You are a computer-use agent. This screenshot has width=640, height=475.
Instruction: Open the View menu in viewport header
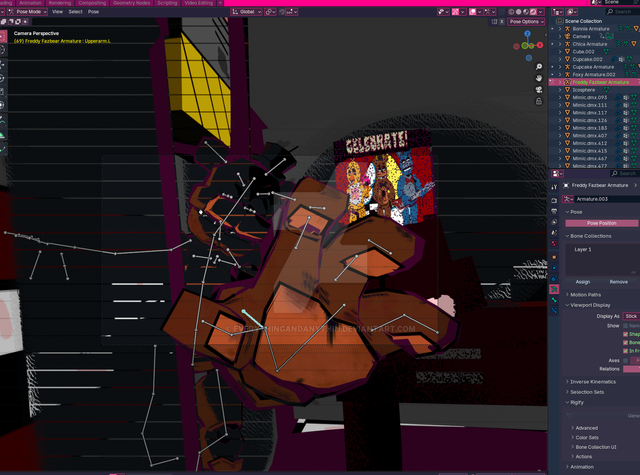(x=58, y=12)
